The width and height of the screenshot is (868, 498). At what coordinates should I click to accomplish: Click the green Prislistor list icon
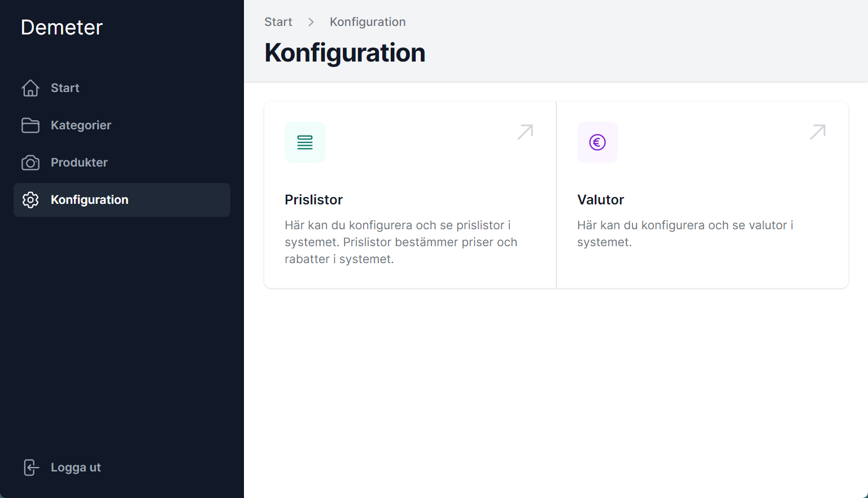[305, 142]
